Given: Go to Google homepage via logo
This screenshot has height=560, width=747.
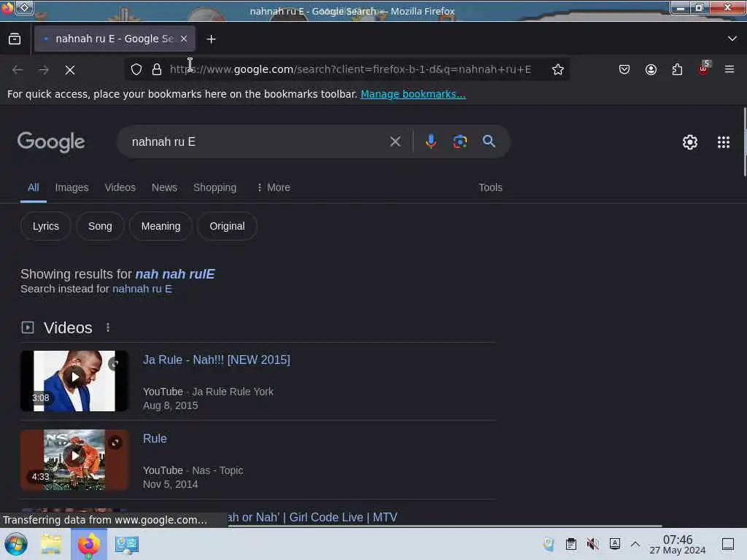Looking at the screenshot, I should (51, 142).
